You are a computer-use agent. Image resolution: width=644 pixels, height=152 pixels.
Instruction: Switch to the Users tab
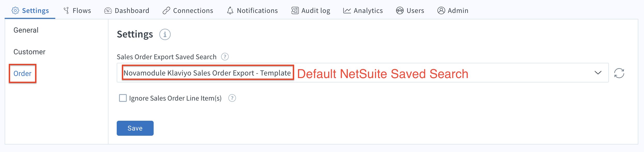coord(410,11)
